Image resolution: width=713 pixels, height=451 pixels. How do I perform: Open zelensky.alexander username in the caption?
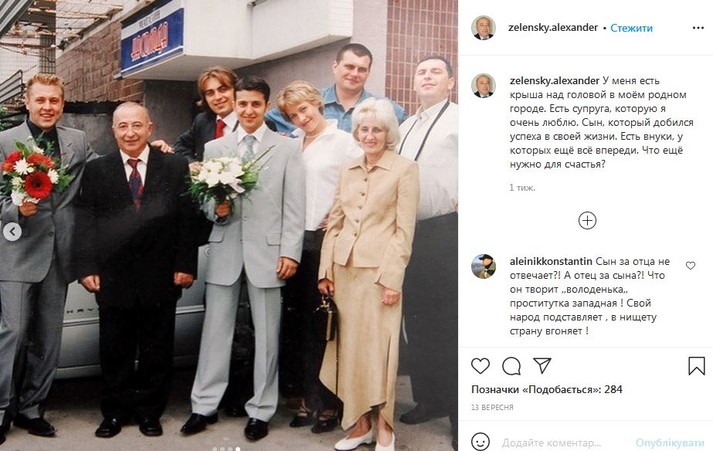click(554, 81)
